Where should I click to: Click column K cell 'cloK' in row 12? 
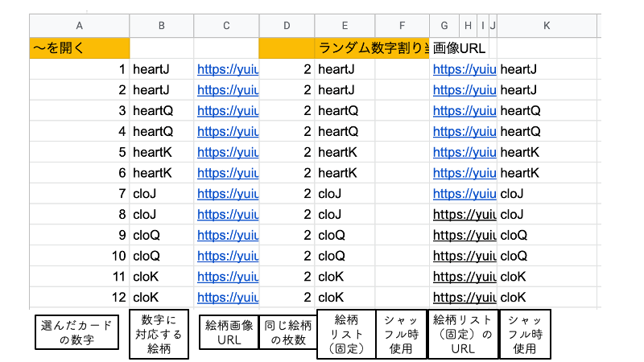547,298
